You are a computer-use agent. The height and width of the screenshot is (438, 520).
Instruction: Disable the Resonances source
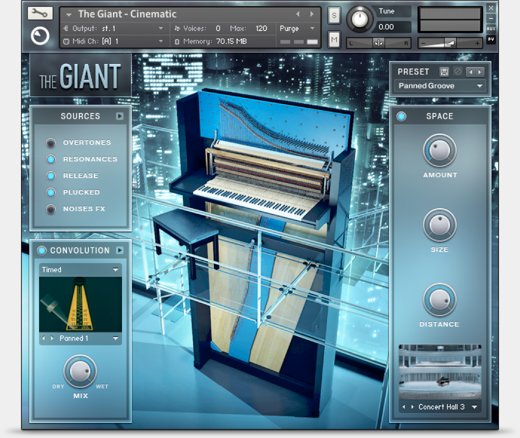pyautogui.click(x=51, y=159)
